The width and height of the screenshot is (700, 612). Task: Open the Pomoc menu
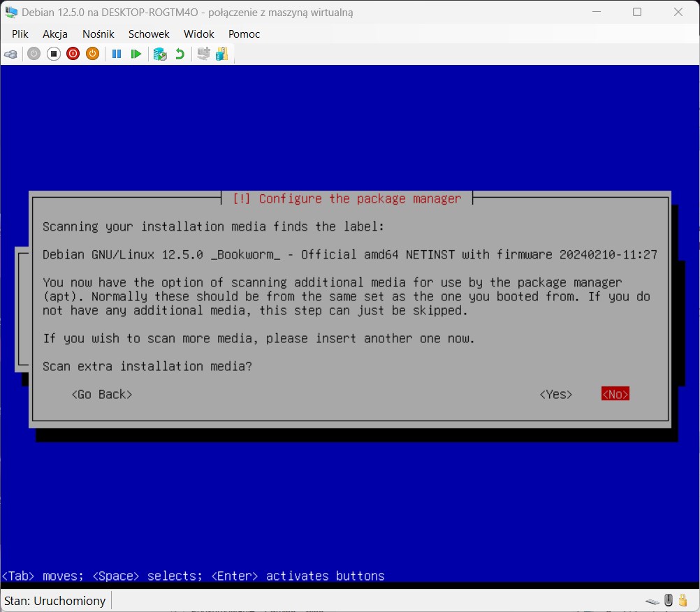point(244,34)
